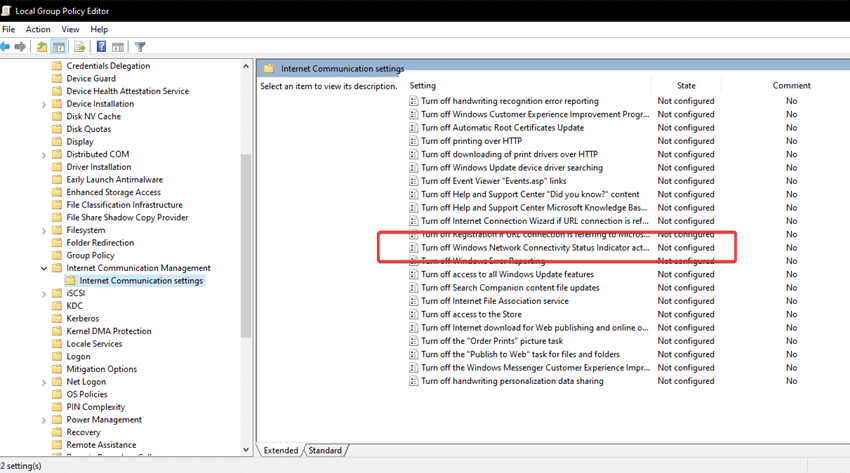Switch to the Standard tab
This screenshot has height=473, width=850.
coord(324,451)
